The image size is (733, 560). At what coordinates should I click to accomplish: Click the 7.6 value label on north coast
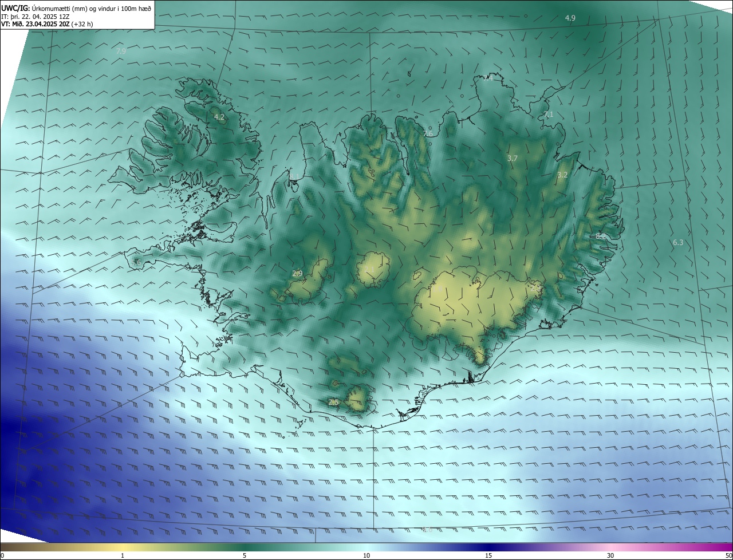(x=428, y=133)
